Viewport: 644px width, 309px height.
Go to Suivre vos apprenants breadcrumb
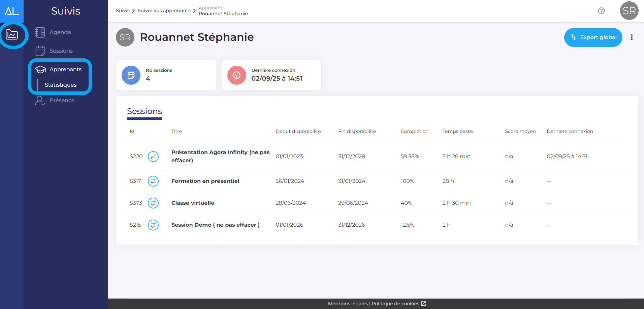click(x=164, y=10)
